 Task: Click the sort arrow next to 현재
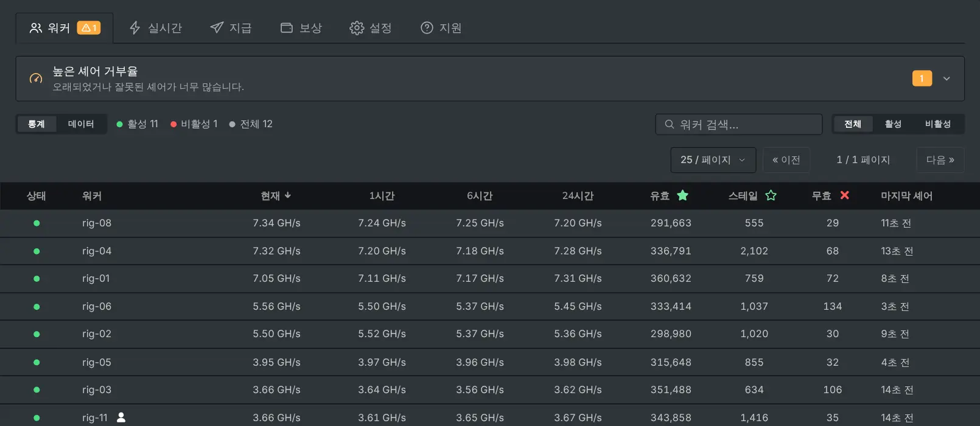pos(288,195)
